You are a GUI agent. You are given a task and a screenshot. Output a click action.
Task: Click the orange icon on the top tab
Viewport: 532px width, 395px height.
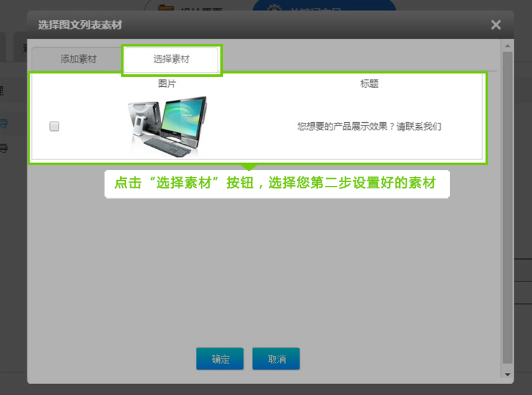[165, 9]
